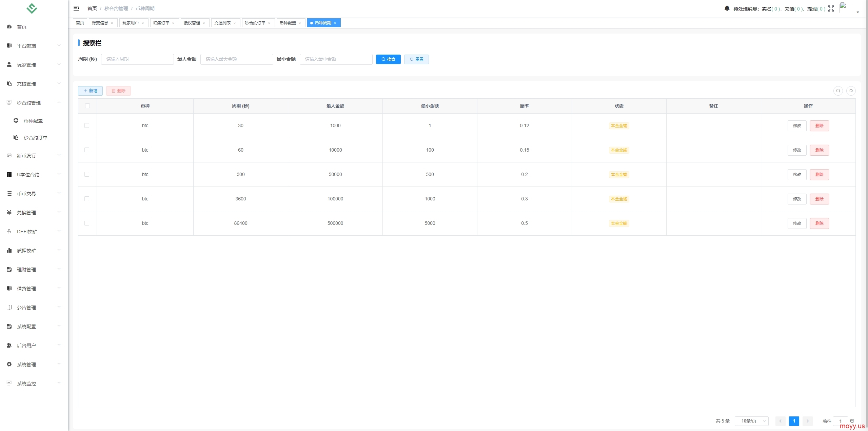Click the 首页 dashboard icon in sidebar
868x431 pixels.
[x=9, y=26]
